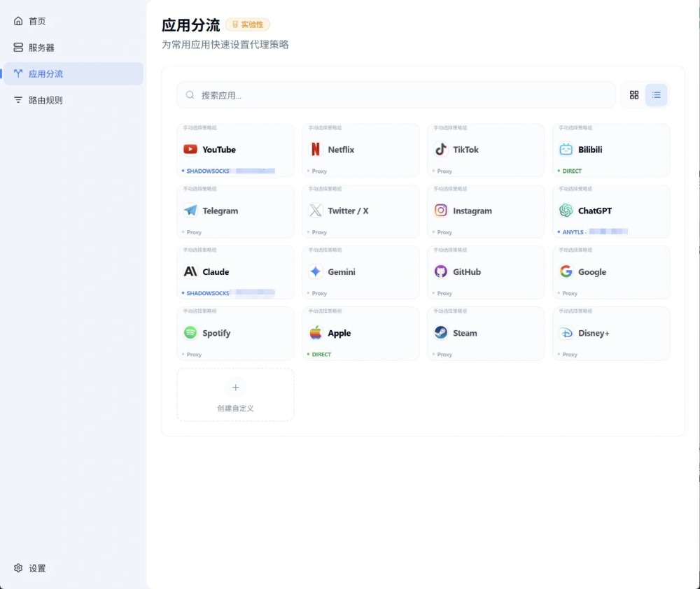Click the Netflix logo icon
The image size is (700, 589).
click(x=316, y=150)
